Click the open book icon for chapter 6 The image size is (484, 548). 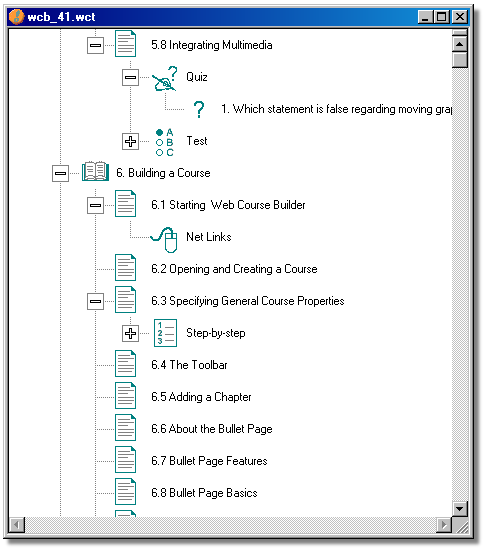(x=95, y=171)
